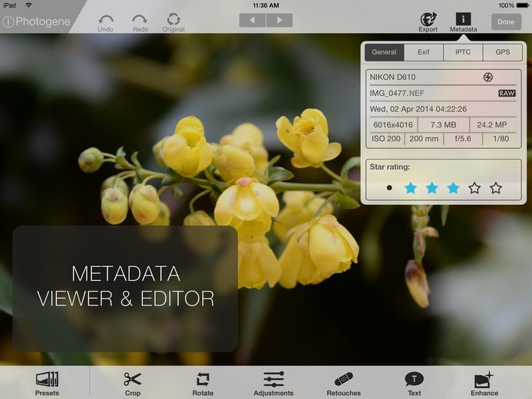Revert to Original image icon

173,19
